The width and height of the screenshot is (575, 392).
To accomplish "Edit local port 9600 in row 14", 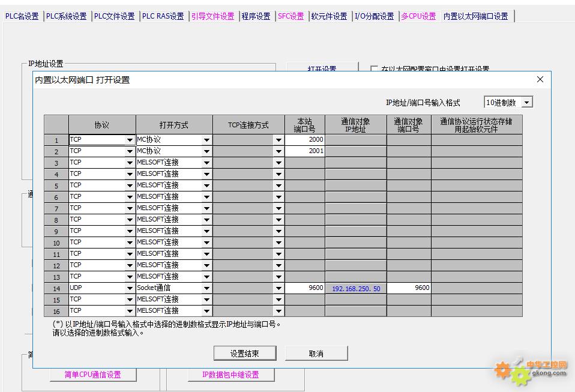I will 305,288.
